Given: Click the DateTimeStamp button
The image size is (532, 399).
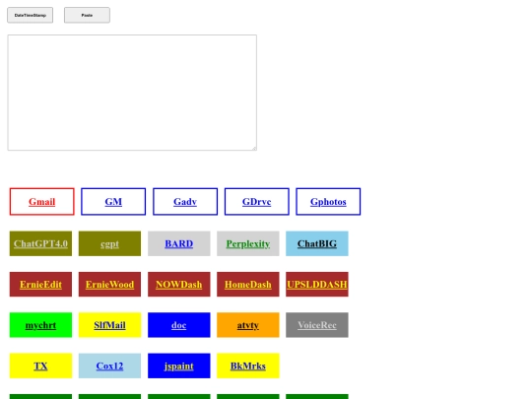Looking at the screenshot, I should pos(31,15).
